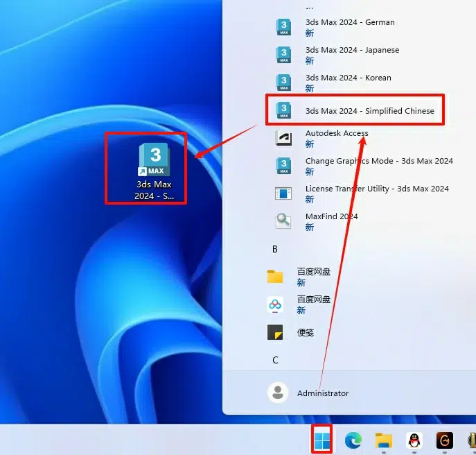Open QQ penguin icon on taskbar
Image resolution: width=476 pixels, height=455 pixels.
[414, 440]
